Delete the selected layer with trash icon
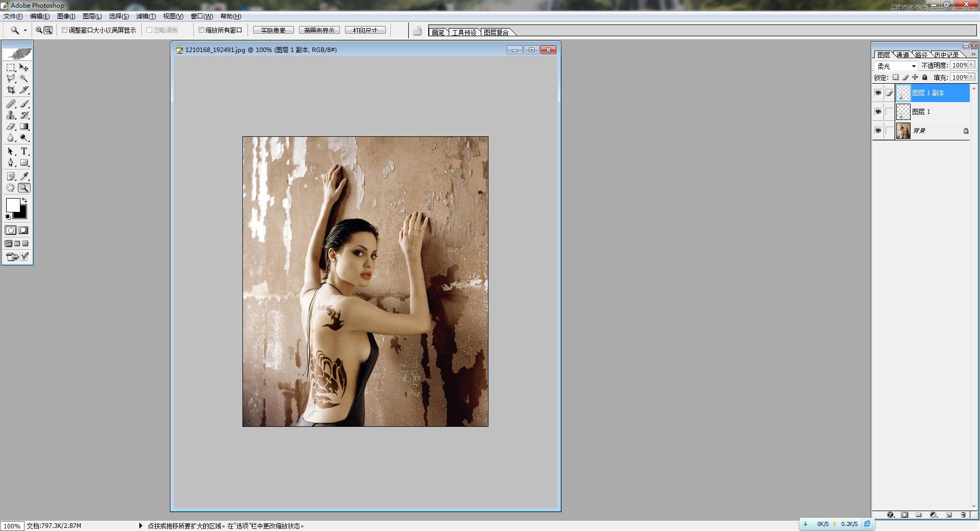This screenshot has height=531, width=980. [x=963, y=515]
